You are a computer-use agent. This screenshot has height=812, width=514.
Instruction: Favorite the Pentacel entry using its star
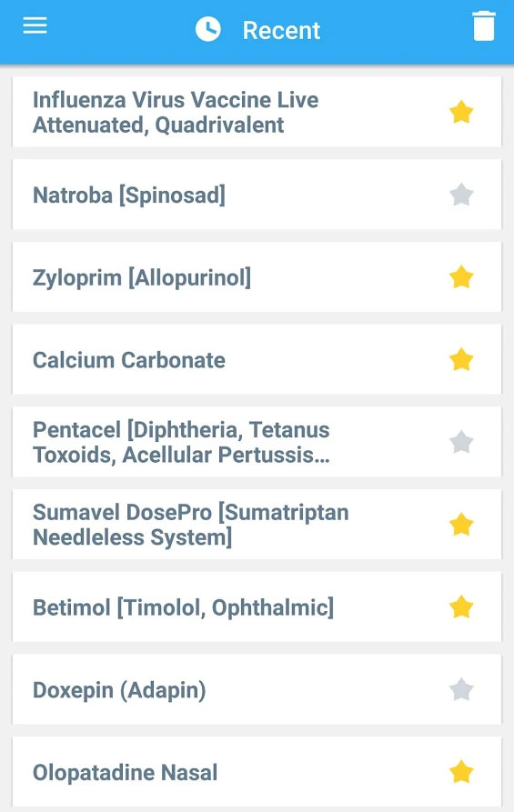pyautogui.click(x=461, y=442)
